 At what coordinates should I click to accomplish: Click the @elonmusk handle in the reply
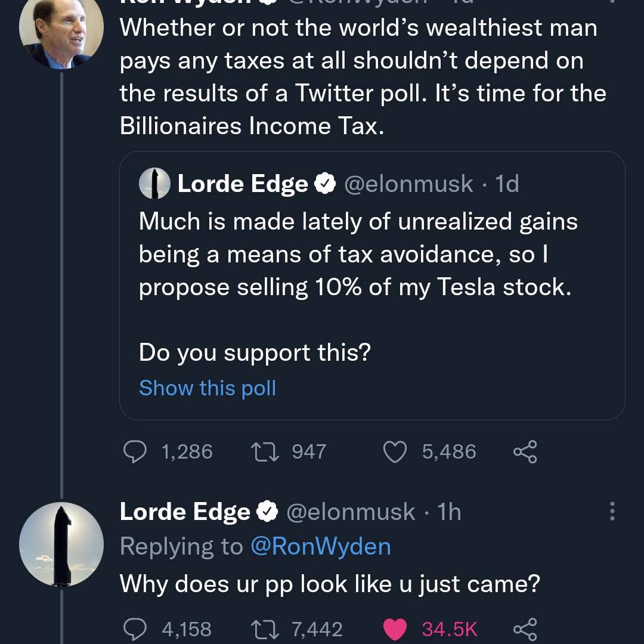tap(351, 512)
